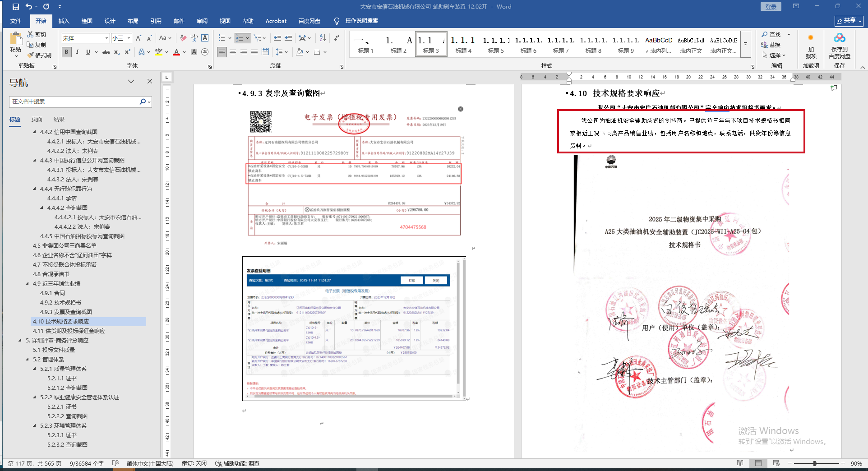868x471 pixels.
Task: Toggle strikethrough (abc) formatting
Action: [x=106, y=52]
